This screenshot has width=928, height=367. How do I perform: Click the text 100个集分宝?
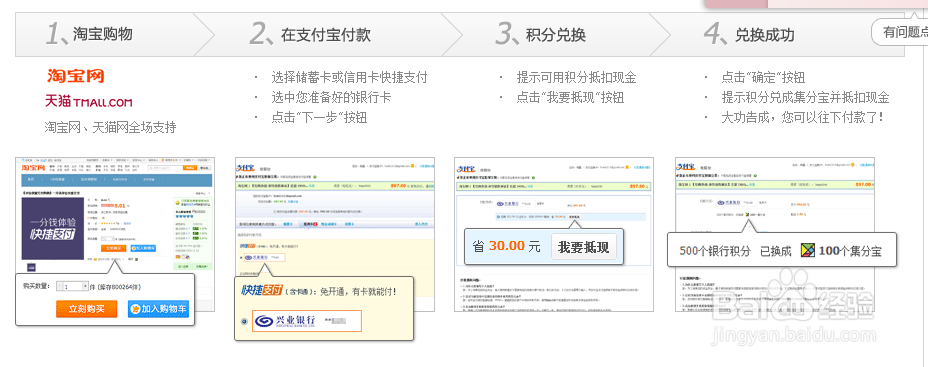(850, 251)
